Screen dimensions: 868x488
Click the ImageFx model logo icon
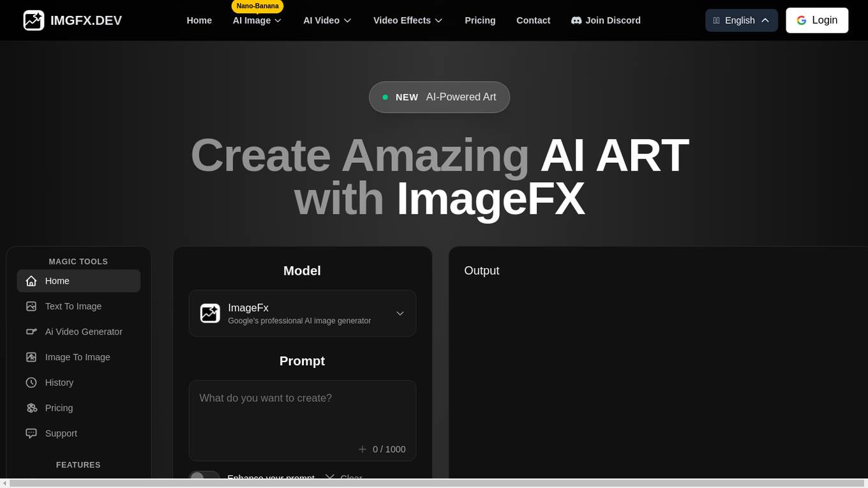tap(210, 313)
